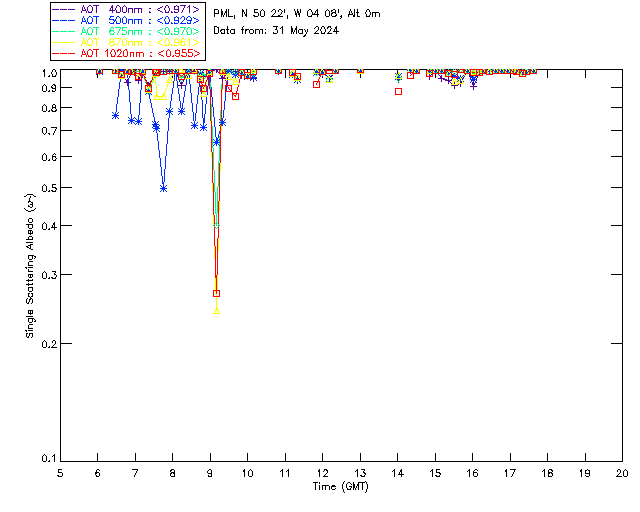Click the x-axis label 16
Image resolution: width=640 pixels, height=512 pixels.
(472, 473)
